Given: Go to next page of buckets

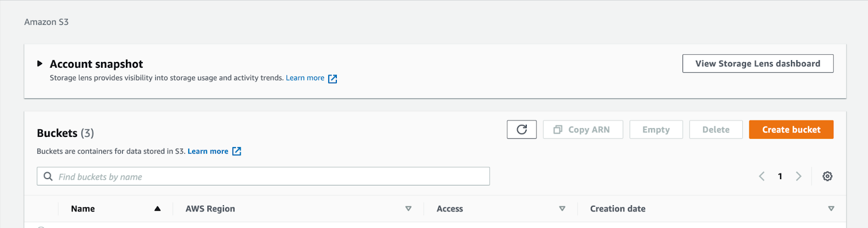Looking at the screenshot, I should click(x=799, y=176).
